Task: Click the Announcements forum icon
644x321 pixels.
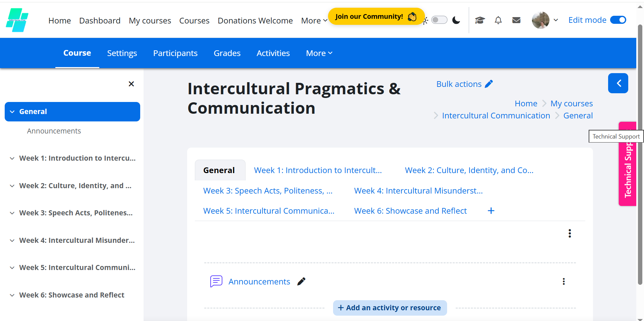Action: [x=216, y=281]
